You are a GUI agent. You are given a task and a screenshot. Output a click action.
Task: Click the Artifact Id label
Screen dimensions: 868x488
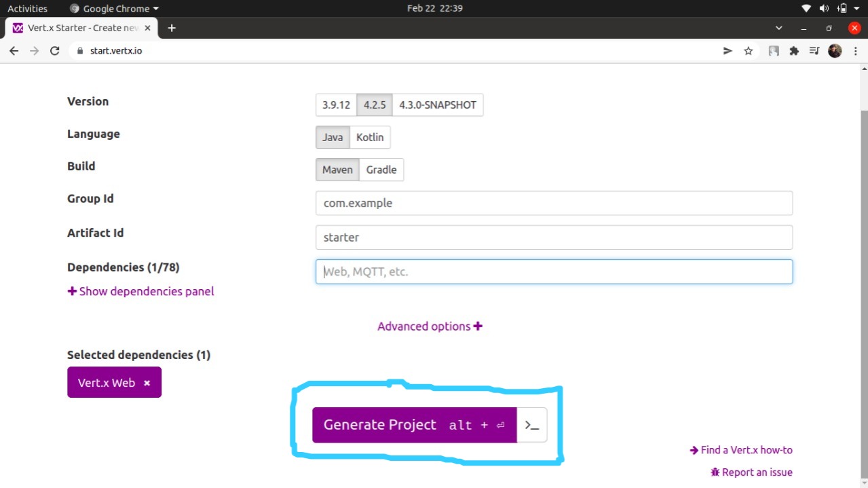95,233
